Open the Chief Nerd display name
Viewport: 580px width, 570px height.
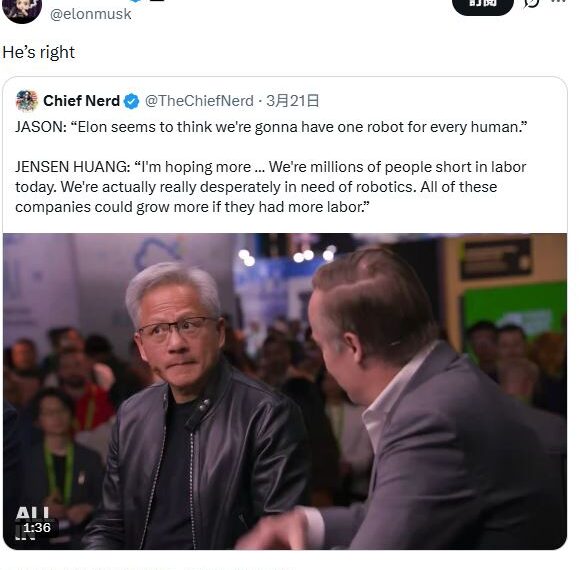pyautogui.click(x=81, y=101)
